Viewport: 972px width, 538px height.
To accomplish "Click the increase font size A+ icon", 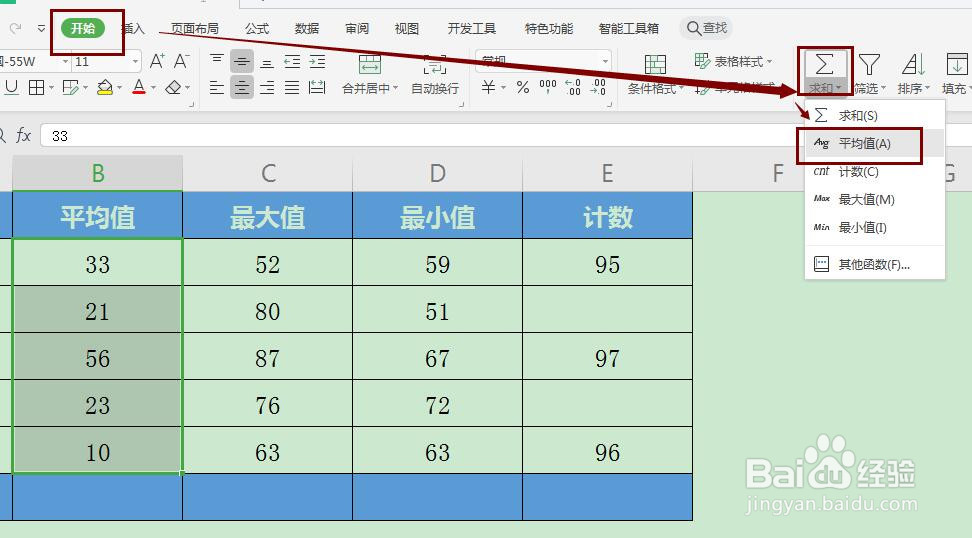I will click(157, 61).
